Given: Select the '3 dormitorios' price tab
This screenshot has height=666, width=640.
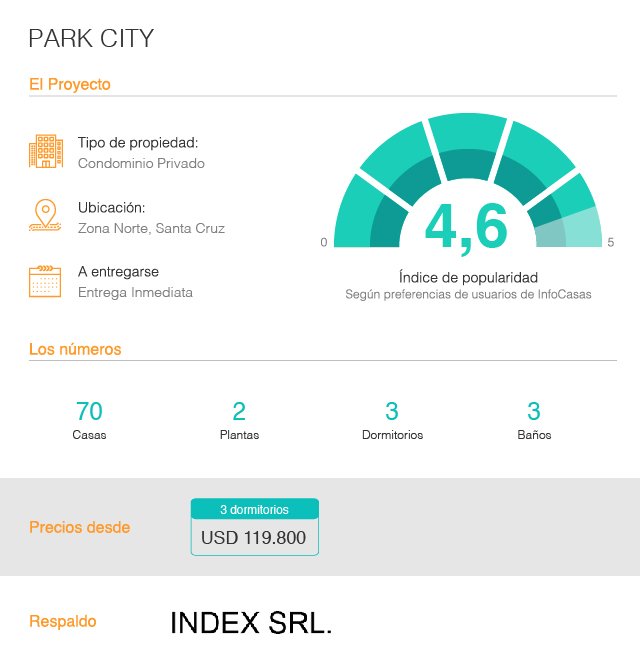Looking at the screenshot, I should click(254, 509).
